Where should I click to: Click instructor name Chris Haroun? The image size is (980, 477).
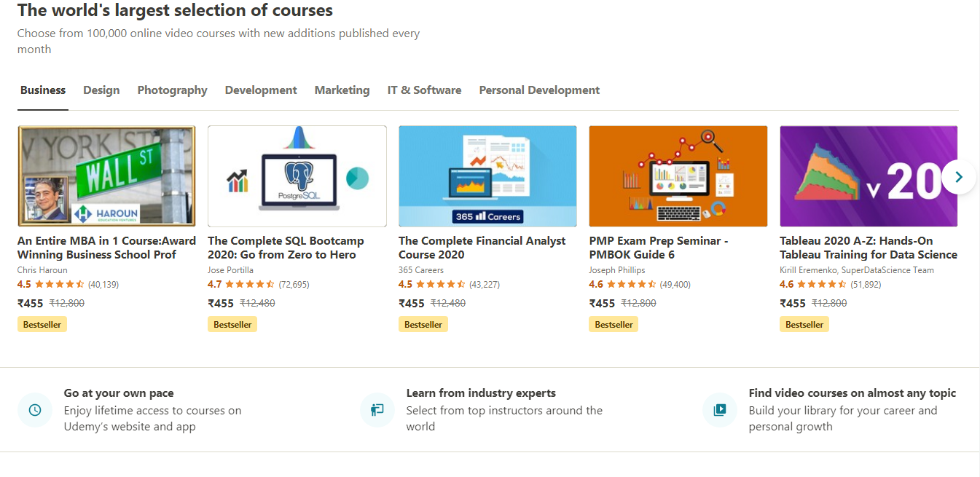(x=42, y=270)
